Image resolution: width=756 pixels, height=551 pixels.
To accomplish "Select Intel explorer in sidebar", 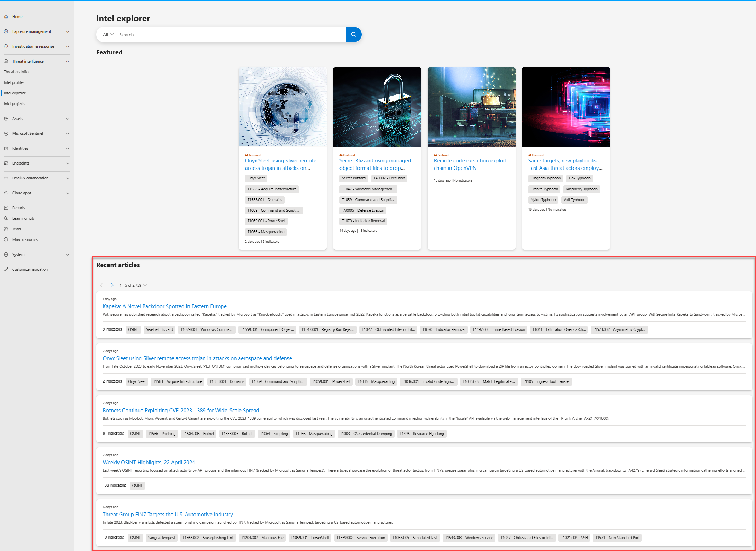I will (15, 93).
